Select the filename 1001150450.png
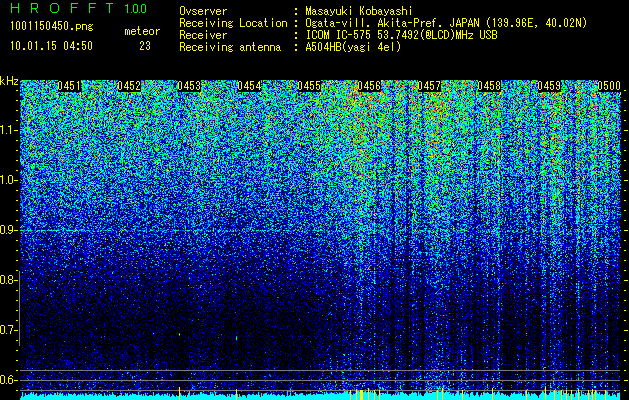The image size is (629, 400). pyautogui.click(x=52, y=26)
